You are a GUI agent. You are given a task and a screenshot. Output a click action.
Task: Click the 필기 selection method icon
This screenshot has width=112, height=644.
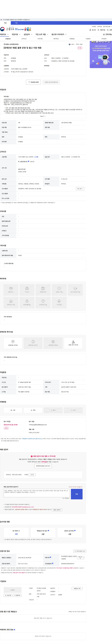point(53,410)
